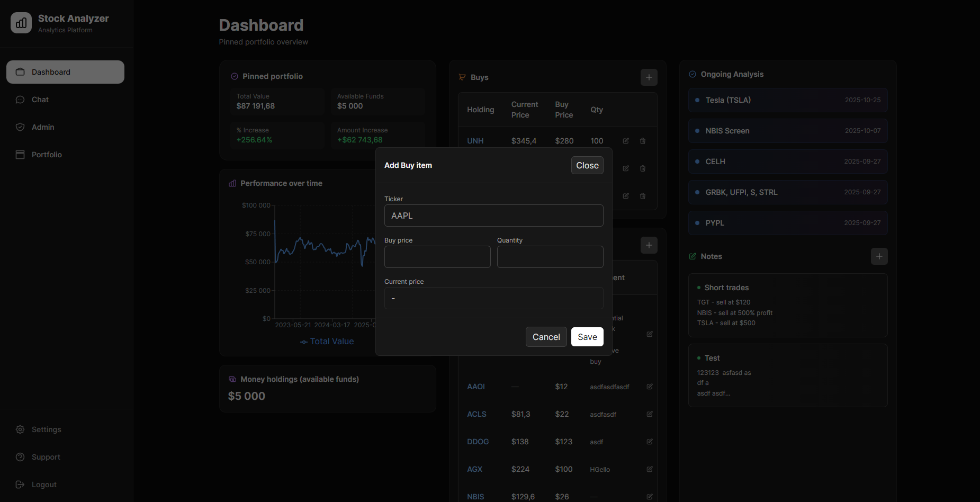Edit the UNH buy entry with the pencil icon

(x=625, y=141)
